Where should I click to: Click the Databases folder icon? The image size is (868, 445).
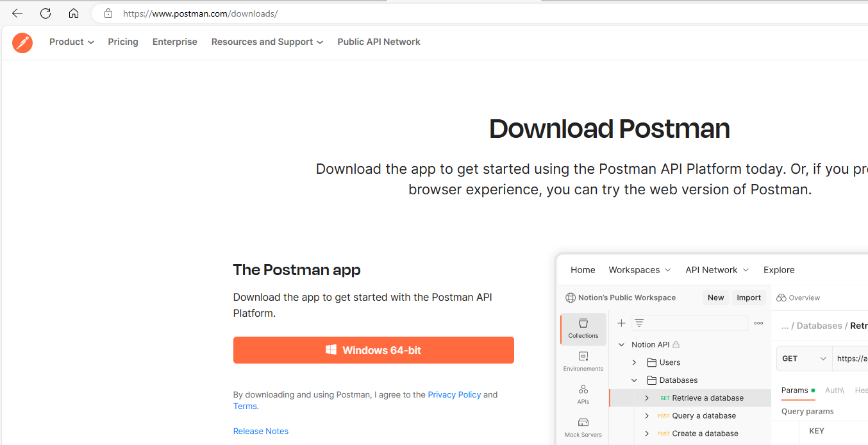pyautogui.click(x=652, y=380)
